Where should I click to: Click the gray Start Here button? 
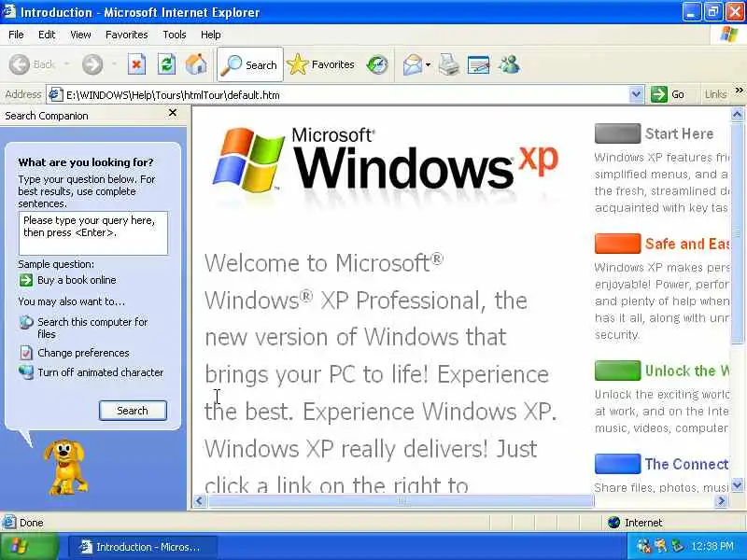coord(617,133)
